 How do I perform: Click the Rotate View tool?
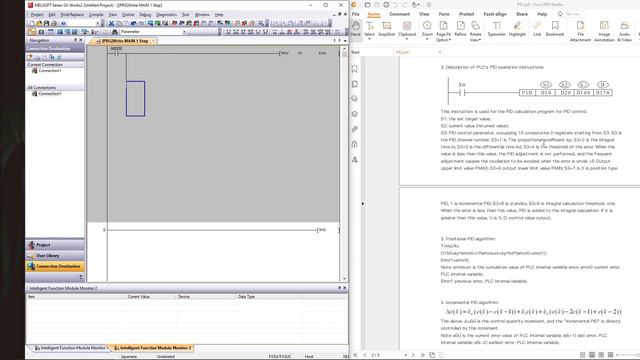(476, 31)
